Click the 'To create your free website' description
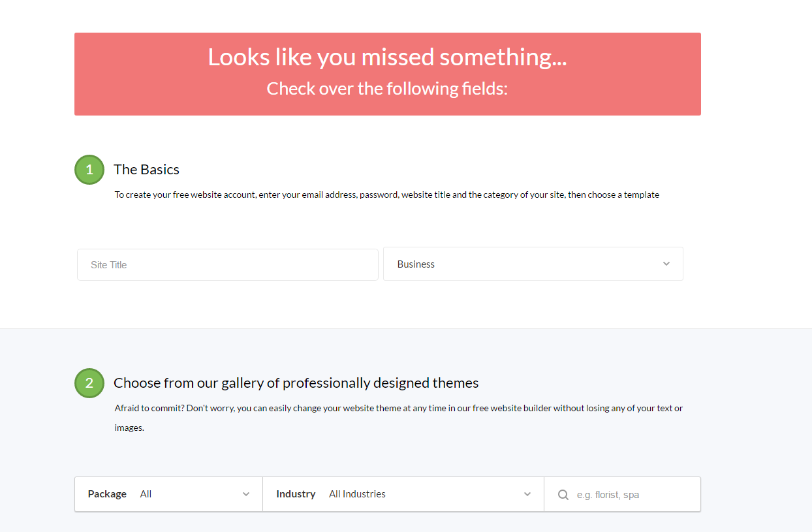The image size is (812, 532). tap(387, 195)
